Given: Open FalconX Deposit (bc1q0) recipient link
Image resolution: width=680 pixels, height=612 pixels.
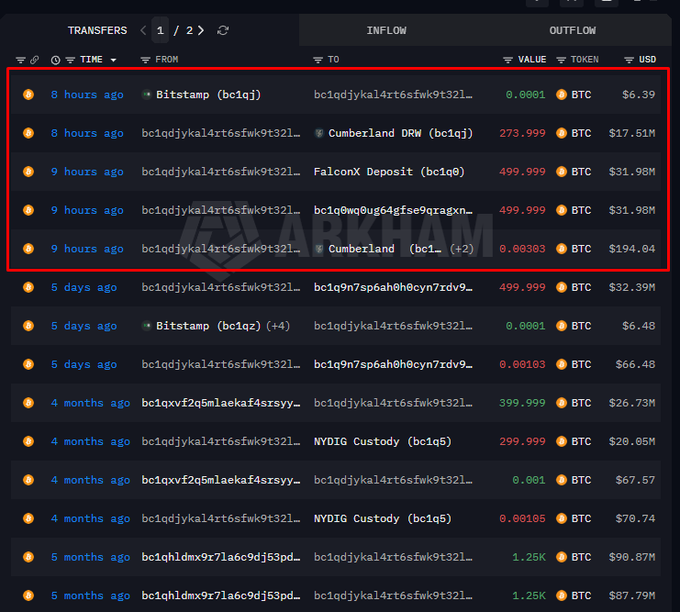Looking at the screenshot, I should pos(389,172).
